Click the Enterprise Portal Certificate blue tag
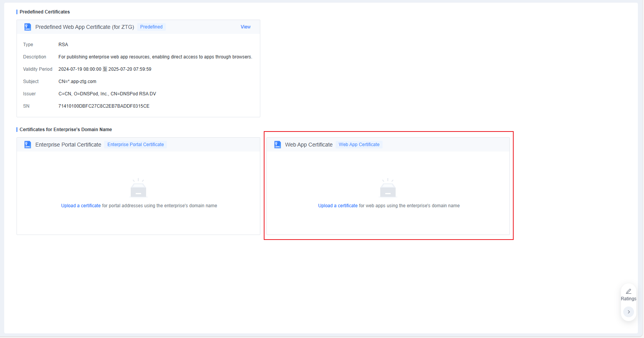Viewport: 644px width, 338px height. [x=136, y=145]
